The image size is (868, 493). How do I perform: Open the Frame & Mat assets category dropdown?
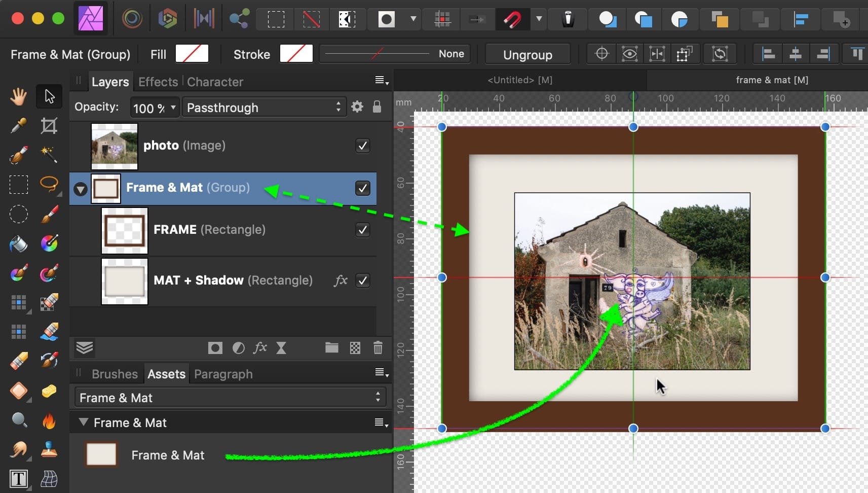pos(229,397)
